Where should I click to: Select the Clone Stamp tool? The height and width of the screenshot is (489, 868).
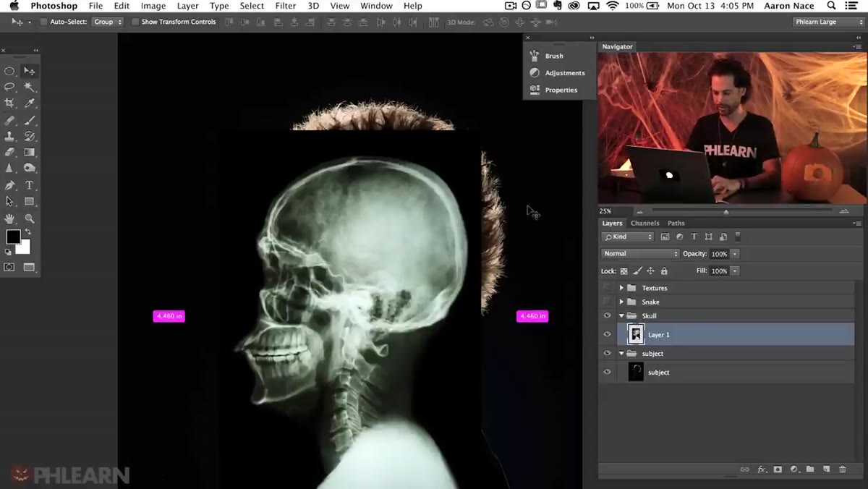coord(10,136)
